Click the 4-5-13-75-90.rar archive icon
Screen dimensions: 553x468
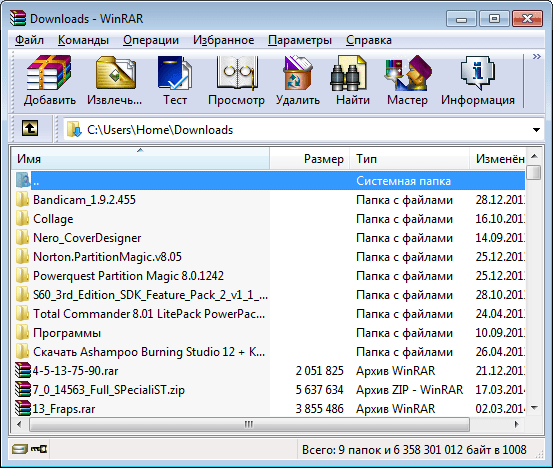click(23, 371)
